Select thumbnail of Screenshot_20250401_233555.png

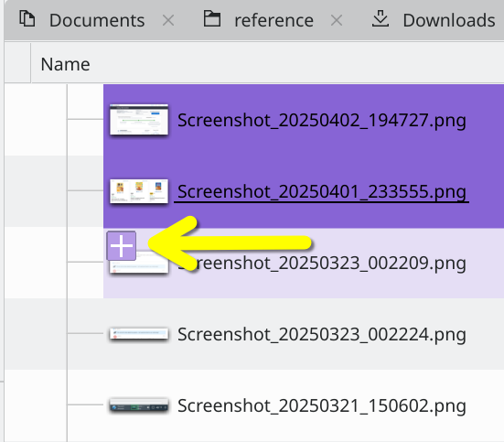139,191
